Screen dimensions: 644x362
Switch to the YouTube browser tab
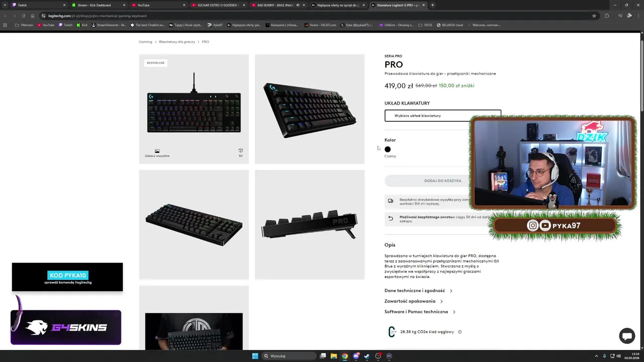click(x=158, y=5)
